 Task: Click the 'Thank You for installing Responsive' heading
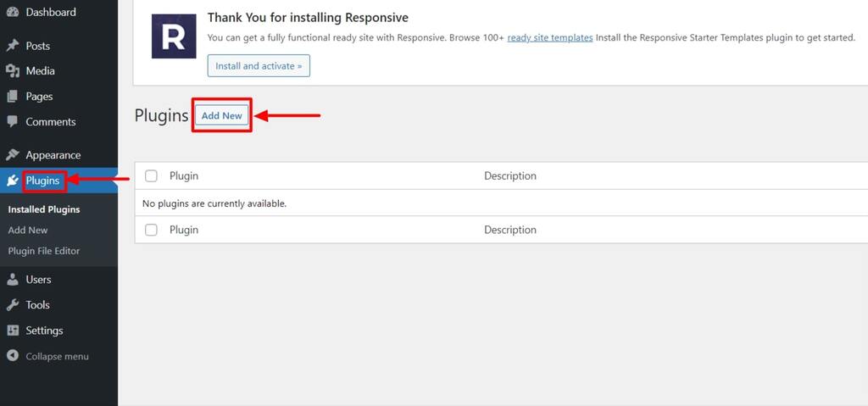[x=308, y=18]
